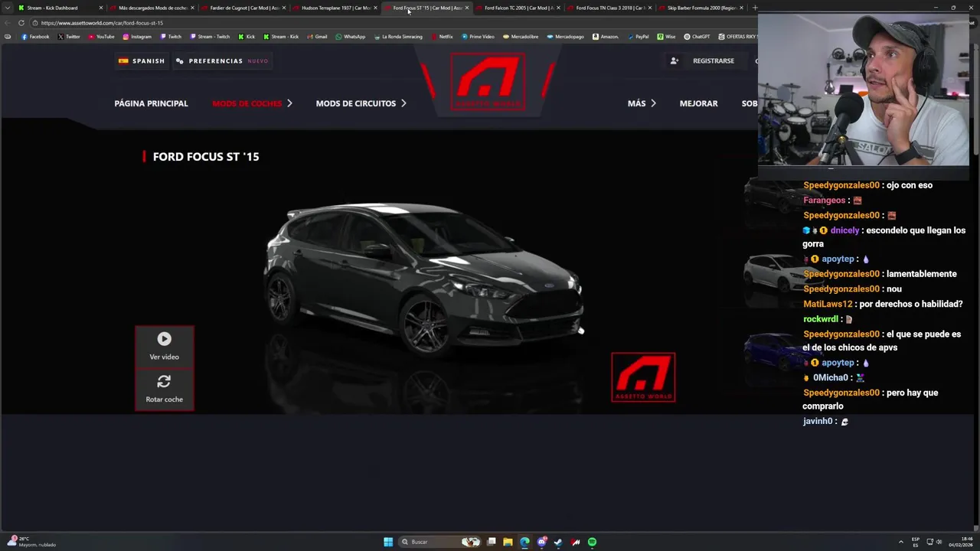Image resolution: width=980 pixels, height=551 pixels.
Task: Open the YouTube bookmark
Action: (x=101, y=37)
